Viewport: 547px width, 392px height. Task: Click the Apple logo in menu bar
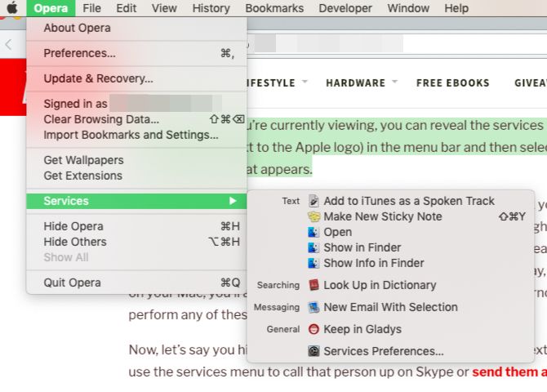pyautogui.click(x=12, y=8)
